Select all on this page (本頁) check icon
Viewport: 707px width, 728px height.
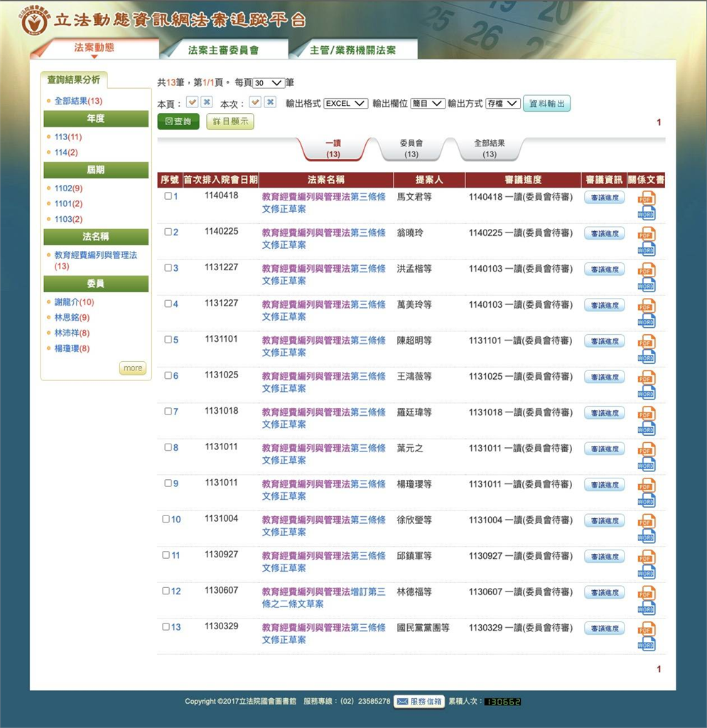192,102
